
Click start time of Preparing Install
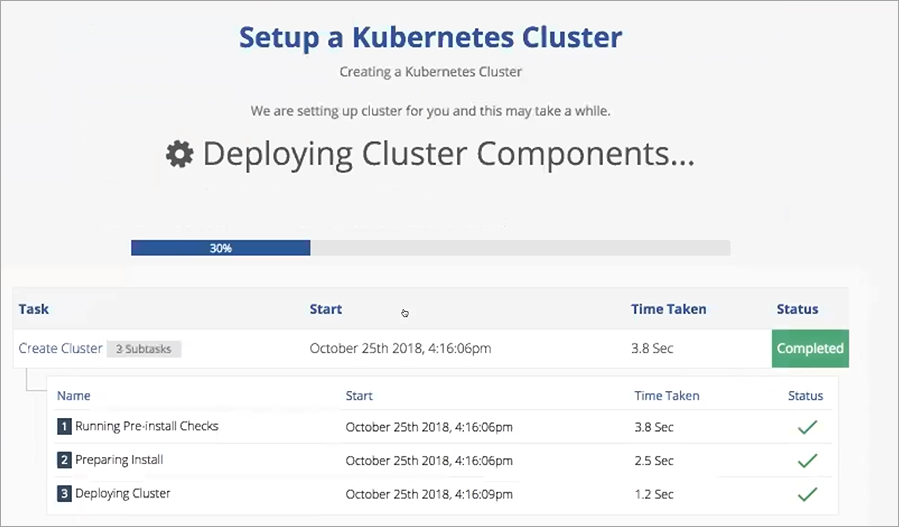429,460
